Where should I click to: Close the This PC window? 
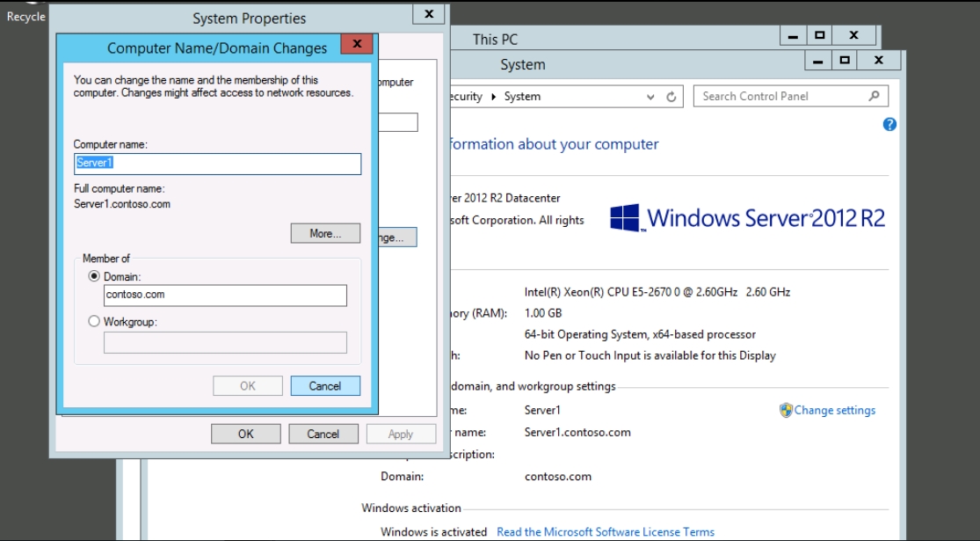point(853,36)
